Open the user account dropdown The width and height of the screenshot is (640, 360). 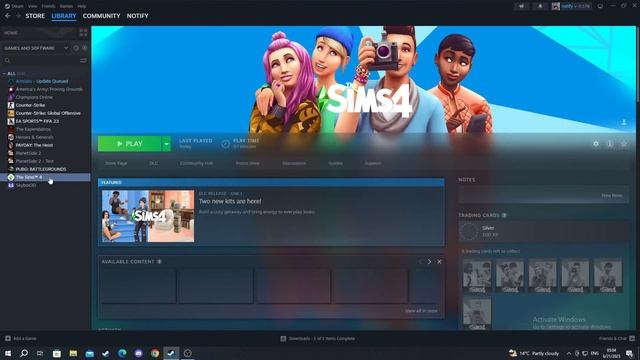coord(571,6)
